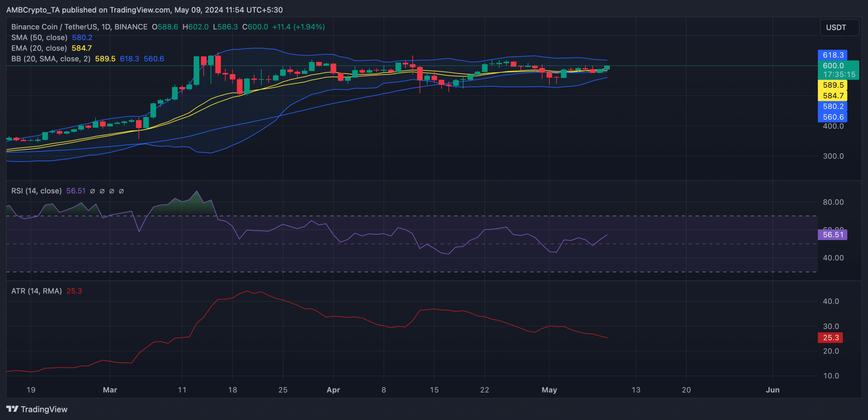Click the 20 date label on time axis

click(x=686, y=390)
